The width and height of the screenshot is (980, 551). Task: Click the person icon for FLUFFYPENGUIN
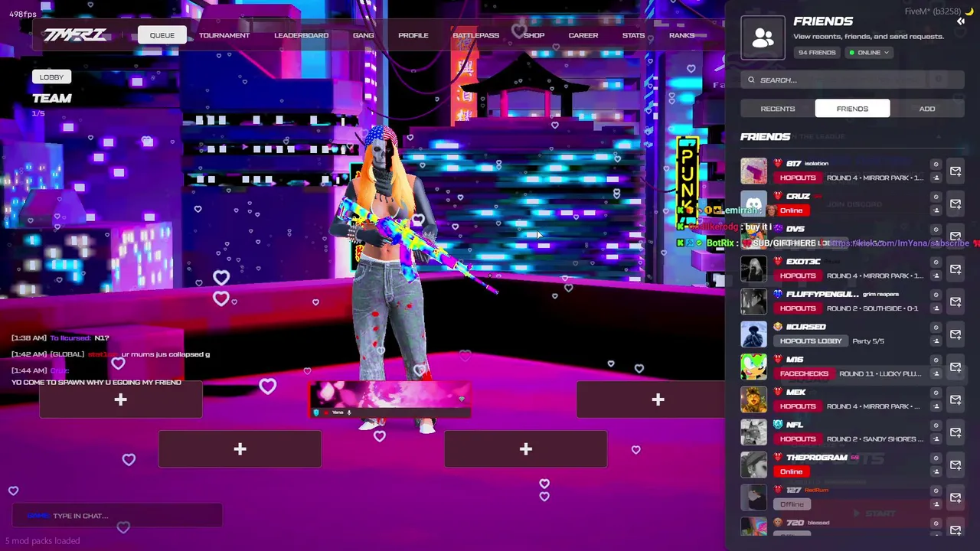(x=936, y=308)
